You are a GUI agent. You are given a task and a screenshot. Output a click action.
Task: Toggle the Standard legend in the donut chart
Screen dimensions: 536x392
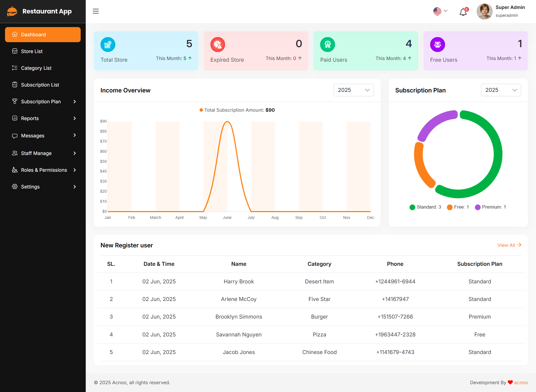pos(425,207)
